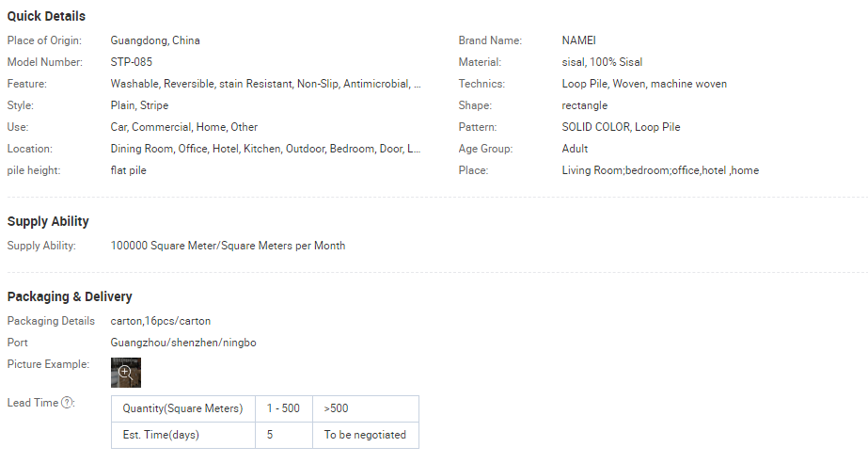Click the STP-085 model number
The image size is (868, 463).
pyautogui.click(x=131, y=62)
